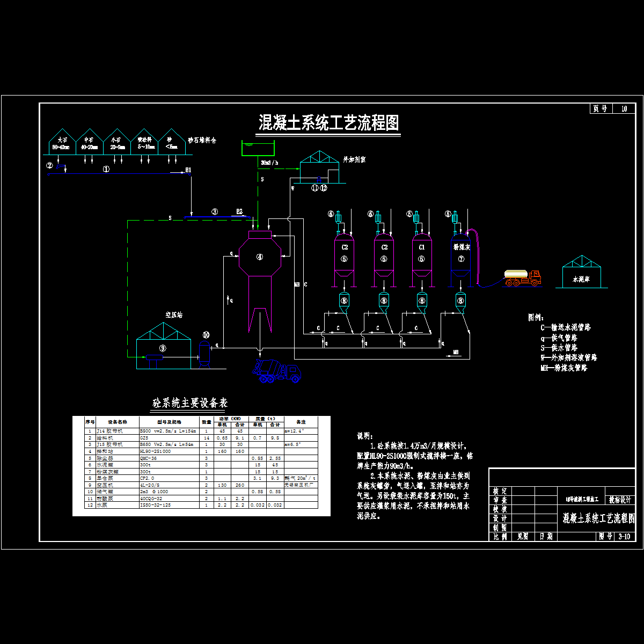Viewport: 644px width, 644px height.
Task: Select the 型号及规格 column header
Action: (170, 422)
